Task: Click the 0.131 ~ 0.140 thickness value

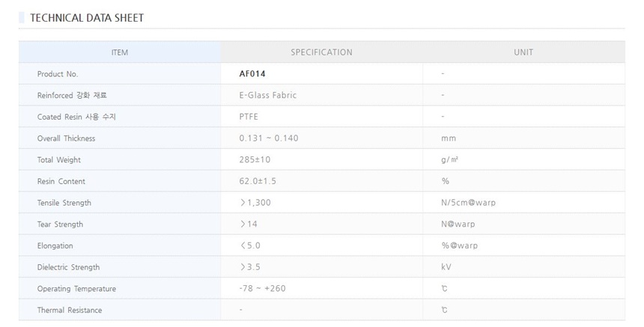Action: click(269, 138)
